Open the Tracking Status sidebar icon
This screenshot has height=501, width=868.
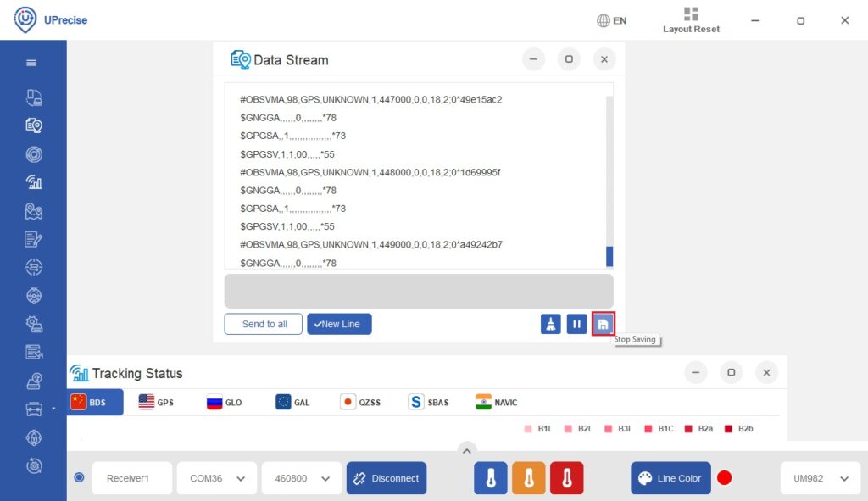point(34,182)
